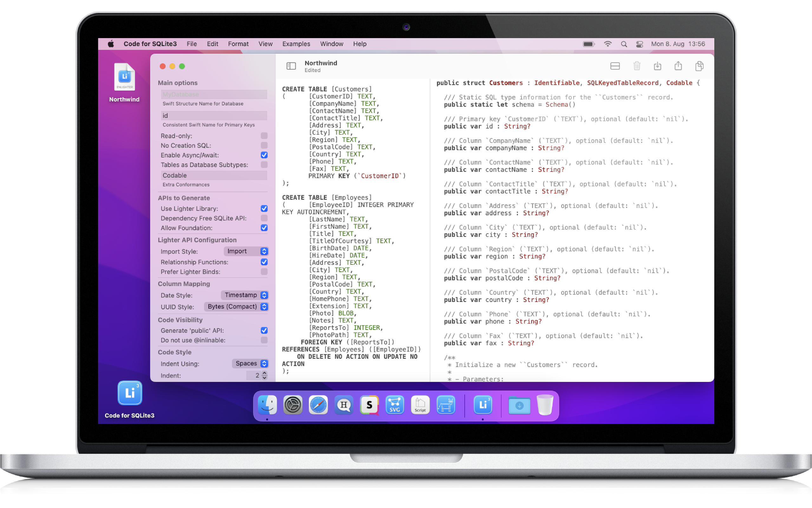Screen dimensions: 812x508
Task: Click 'public static let schema = Schema()' line
Action: tap(510, 105)
